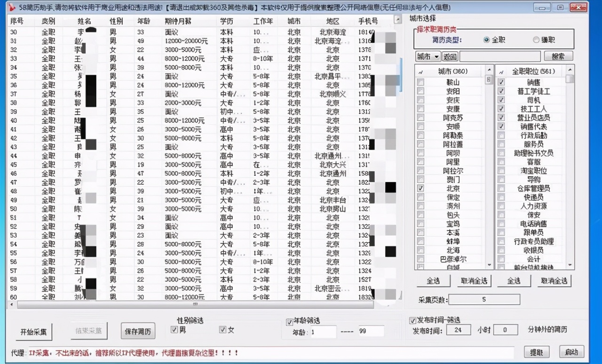This screenshot has width=602, height=364.
Task: Click the 北京昌平 region cell in row 35
Action: click(333, 76)
